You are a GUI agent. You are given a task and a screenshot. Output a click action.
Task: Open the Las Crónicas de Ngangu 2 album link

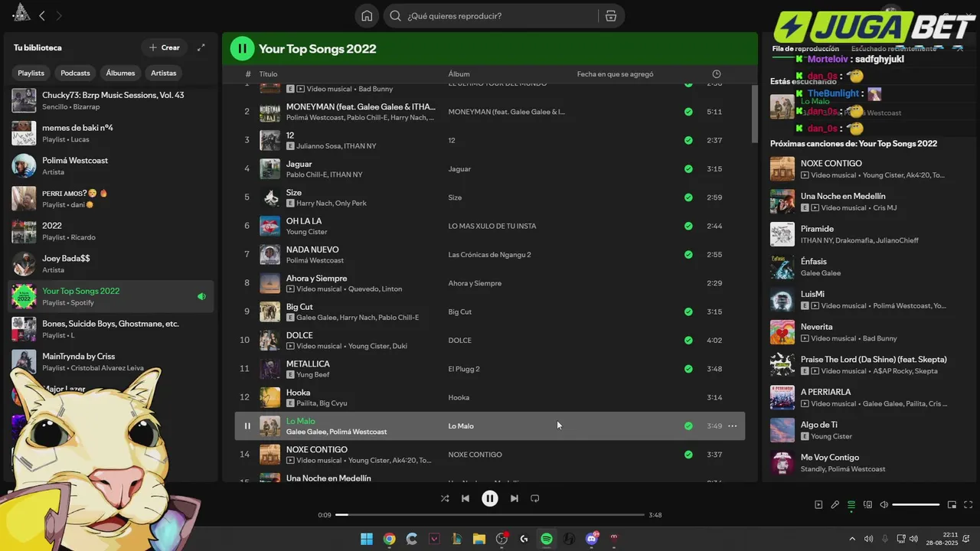[489, 255]
